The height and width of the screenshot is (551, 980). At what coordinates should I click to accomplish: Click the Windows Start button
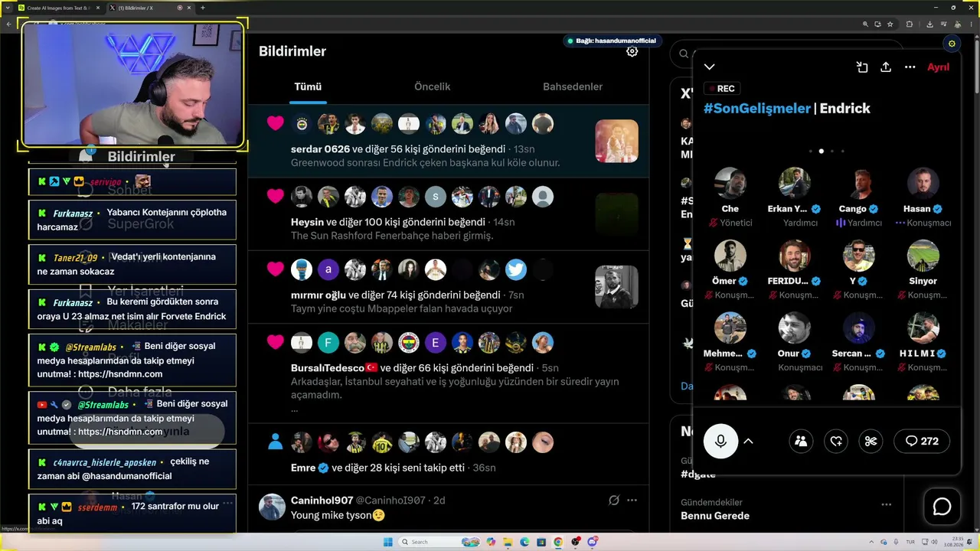click(388, 542)
